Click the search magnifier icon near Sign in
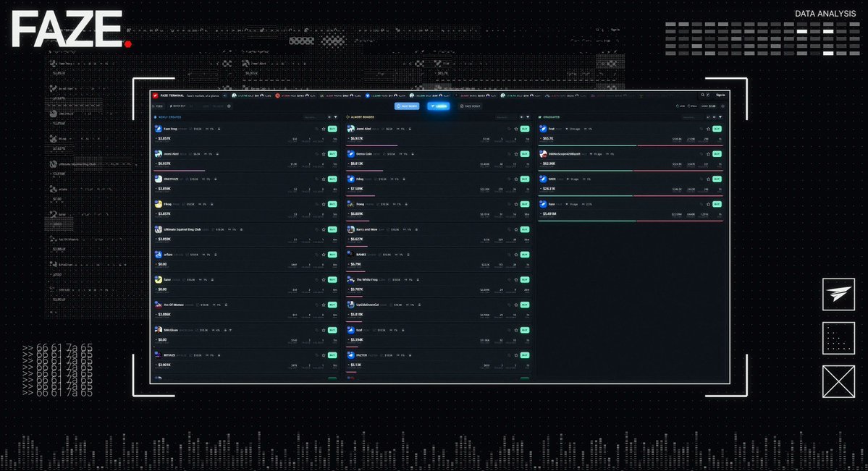The height and width of the screenshot is (471, 868). click(702, 96)
